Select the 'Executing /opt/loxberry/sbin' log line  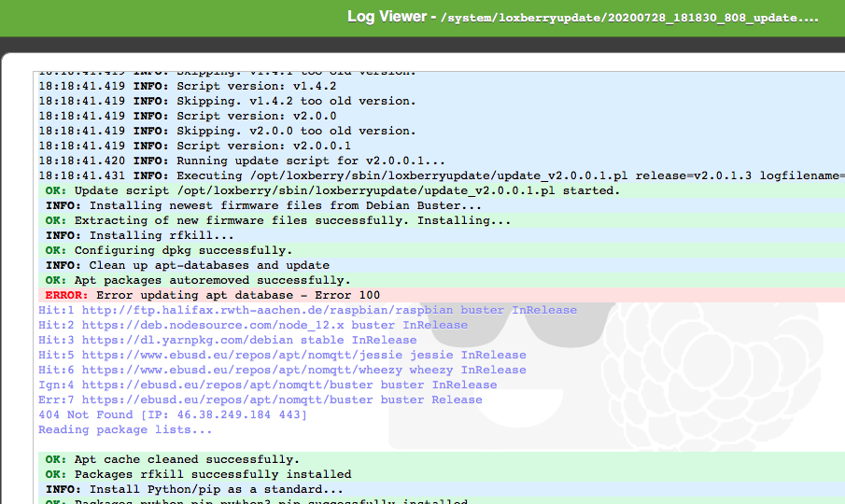[x=442, y=175]
